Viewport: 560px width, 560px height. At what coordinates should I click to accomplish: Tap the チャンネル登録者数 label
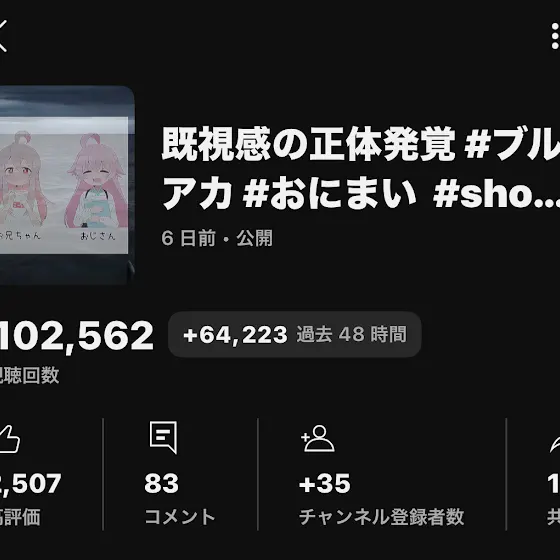381,517
